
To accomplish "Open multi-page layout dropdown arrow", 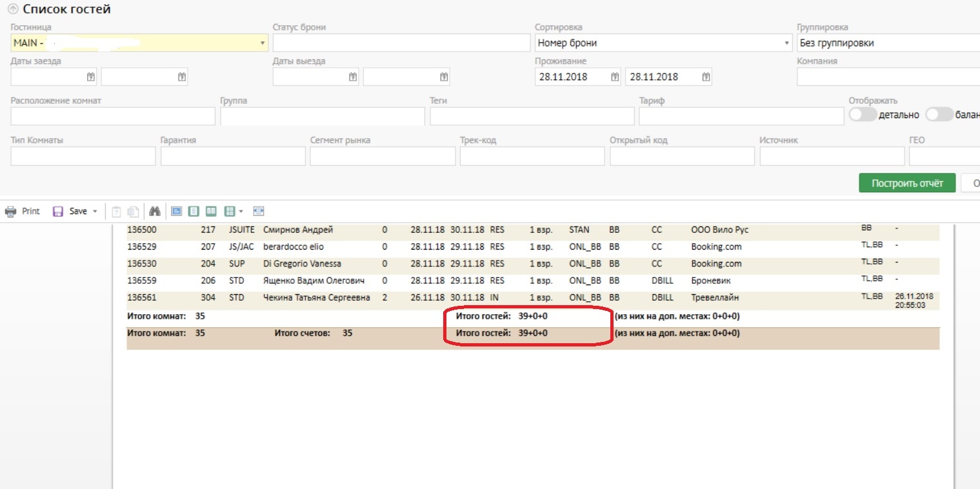I will click(241, 212).
